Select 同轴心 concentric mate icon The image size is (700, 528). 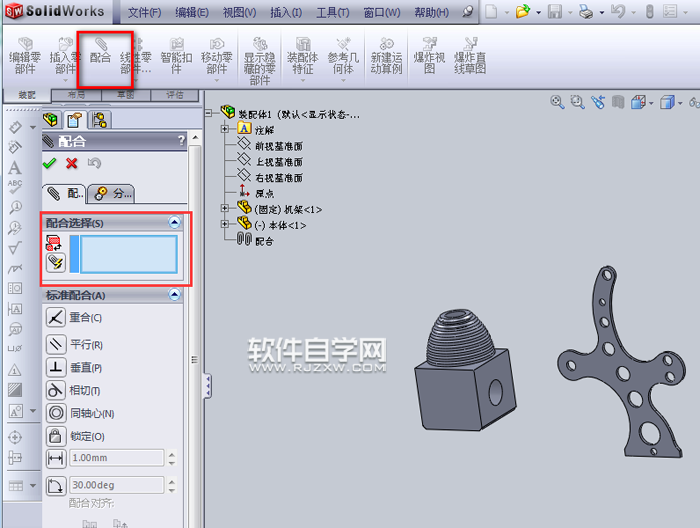(x=56, y=413)
